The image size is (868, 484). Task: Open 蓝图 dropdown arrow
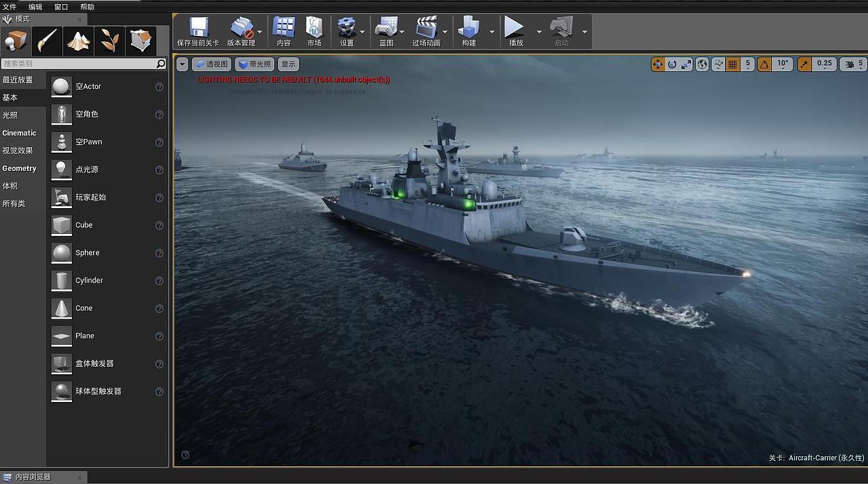click(402, 32)
